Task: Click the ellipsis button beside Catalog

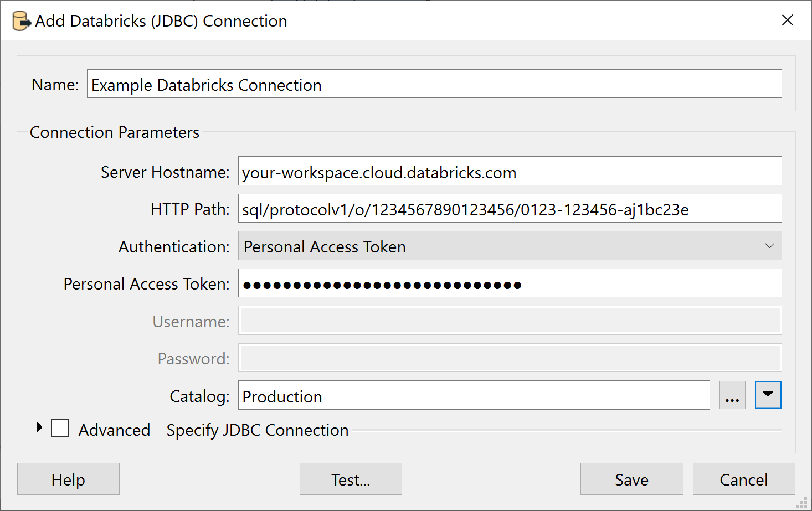Action: 732,395
